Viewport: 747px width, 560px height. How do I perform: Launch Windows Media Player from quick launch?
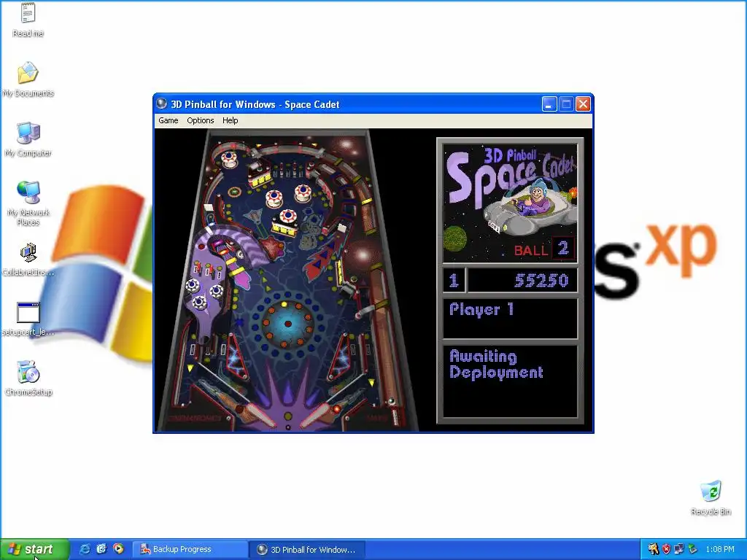[x=118, y=549]
